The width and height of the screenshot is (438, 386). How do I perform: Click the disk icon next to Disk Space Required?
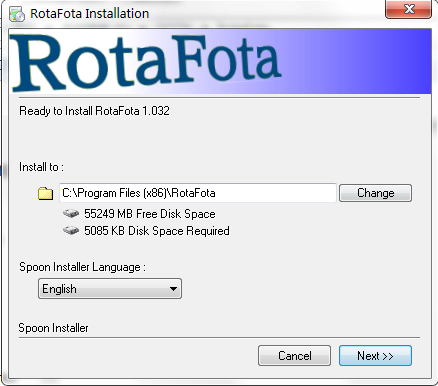point(71,230)
